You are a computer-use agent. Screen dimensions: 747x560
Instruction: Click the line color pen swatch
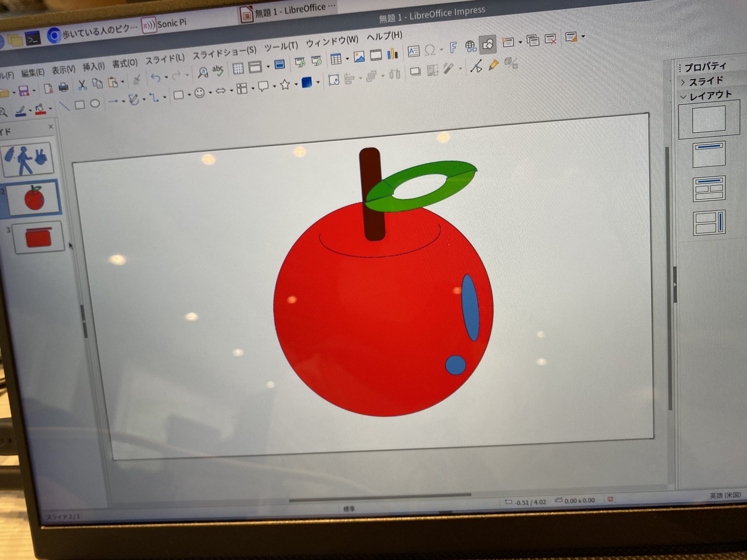(21, 111)
